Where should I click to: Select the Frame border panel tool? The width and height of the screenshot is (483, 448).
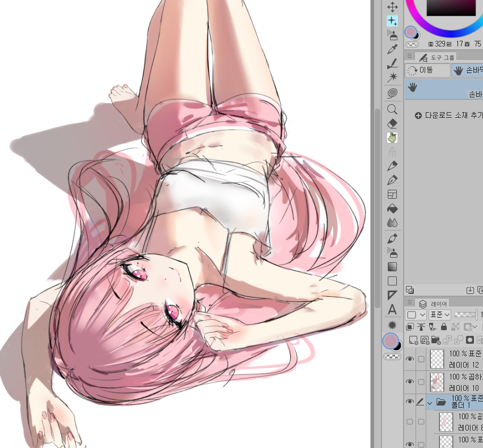pos(392,194)
